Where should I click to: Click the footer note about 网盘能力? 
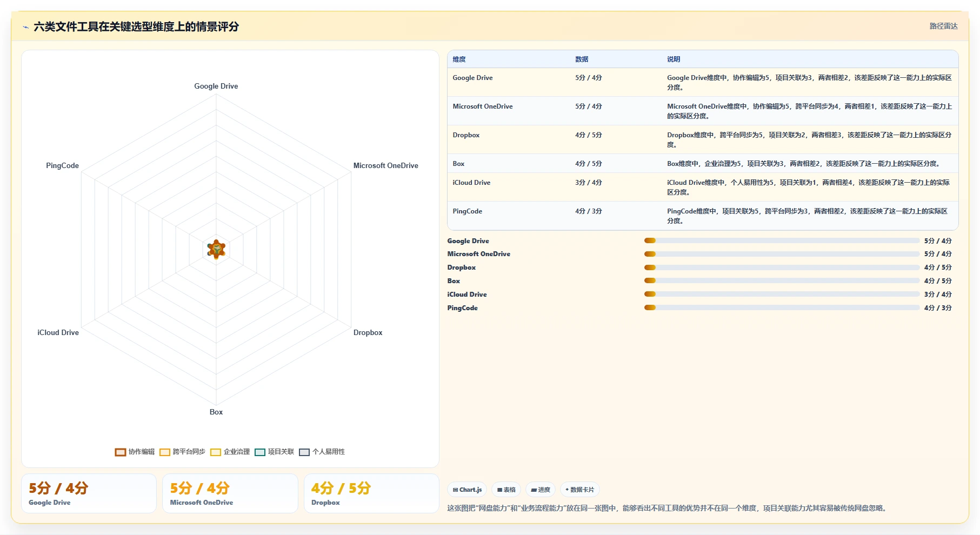pyautogui.click(x=667, y=508)
